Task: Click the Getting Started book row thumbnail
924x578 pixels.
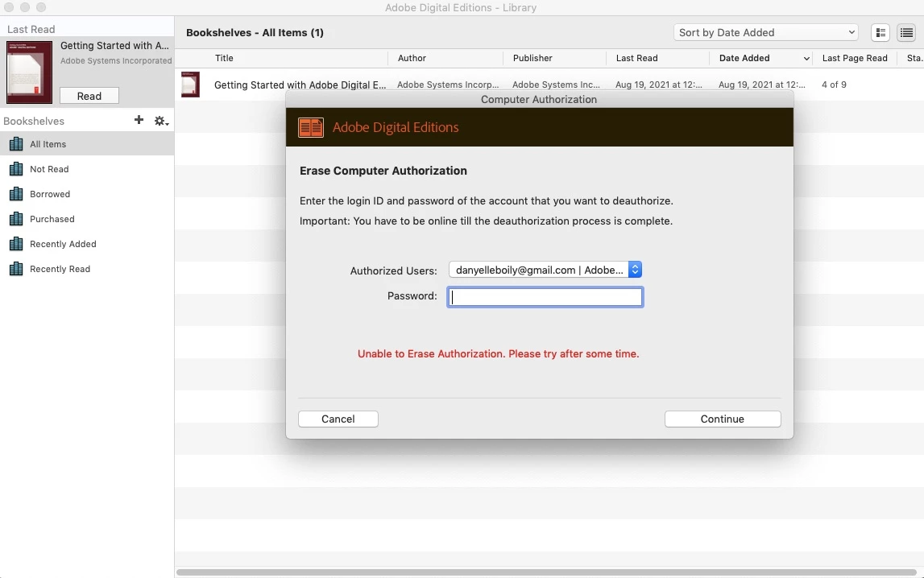Action: [190, 85]
